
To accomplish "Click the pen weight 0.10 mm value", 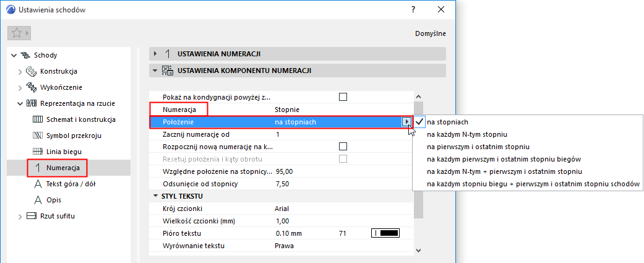I will [289, 233].
